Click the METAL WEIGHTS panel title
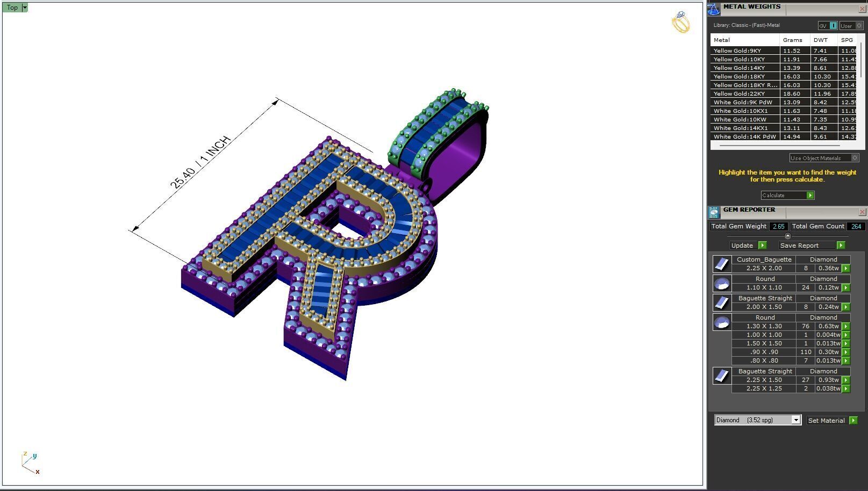This screenshot has width=868, height=491. pyautogui.click(x=751, y=6)
